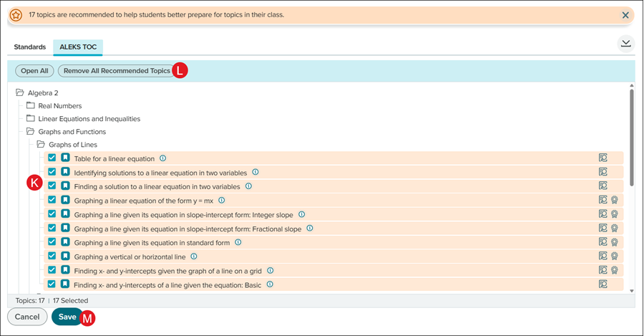Expand Linear Equations and Inequalities folder
Image resolution: width=644 pixels, height=336 pixels.
[x=31, y=119]
